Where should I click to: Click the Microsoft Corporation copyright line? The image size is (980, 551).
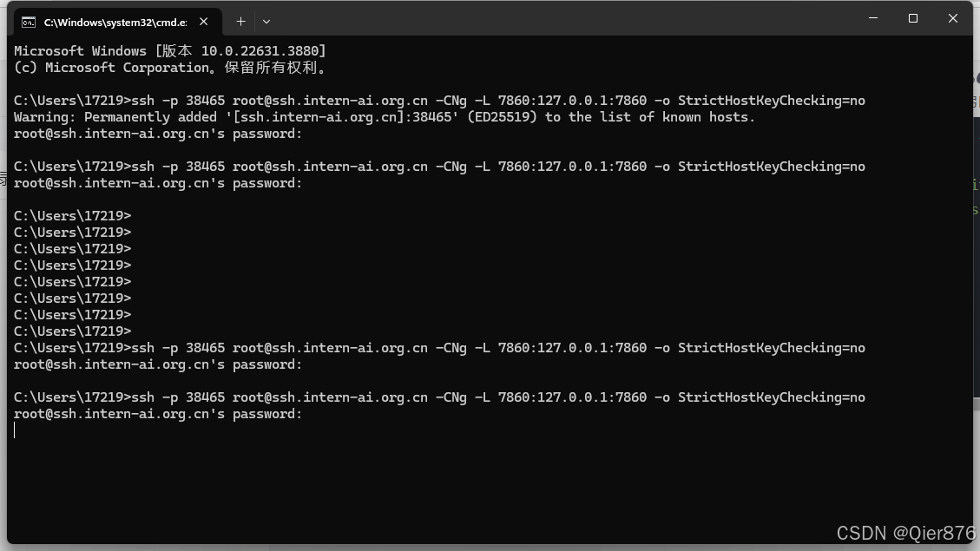click(x=165, y=67)
